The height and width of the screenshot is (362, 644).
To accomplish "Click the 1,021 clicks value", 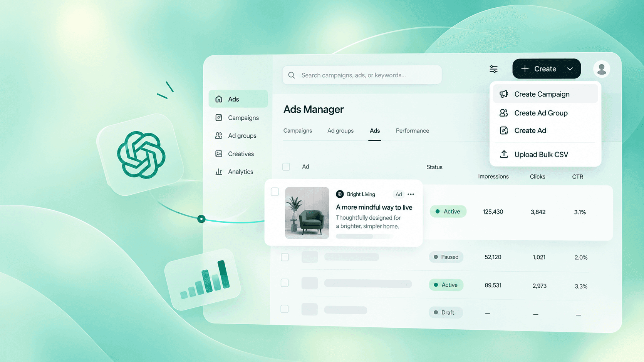I will coord(539,257).
